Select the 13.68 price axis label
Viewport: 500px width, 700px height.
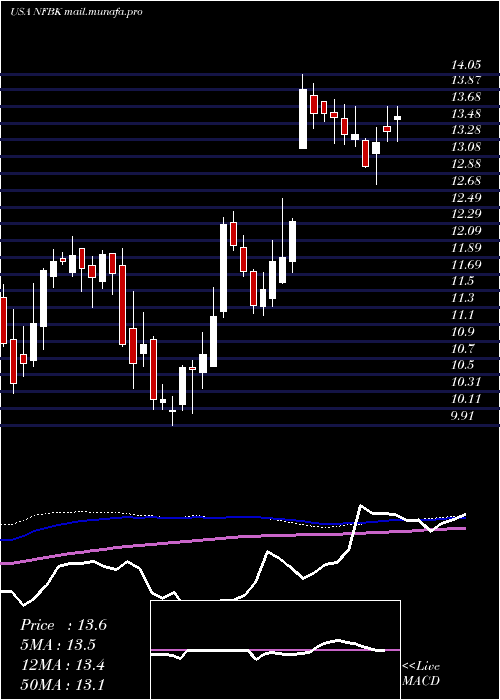click(x=466, y=97)
